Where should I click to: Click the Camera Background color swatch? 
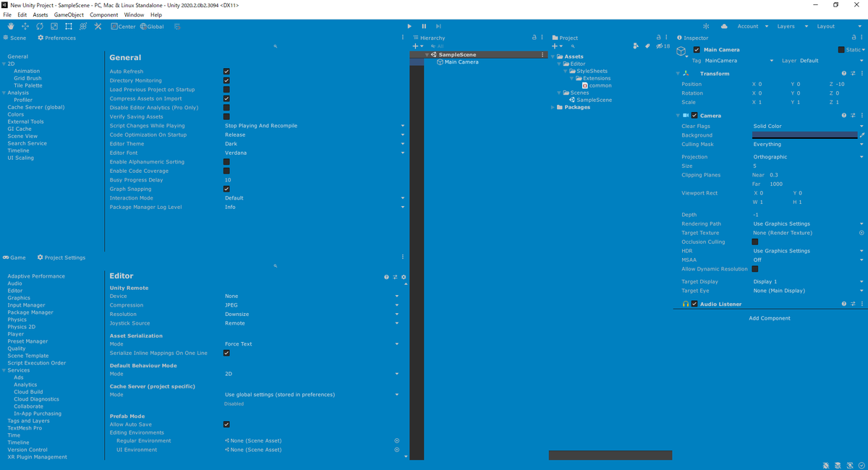[804, 135]
